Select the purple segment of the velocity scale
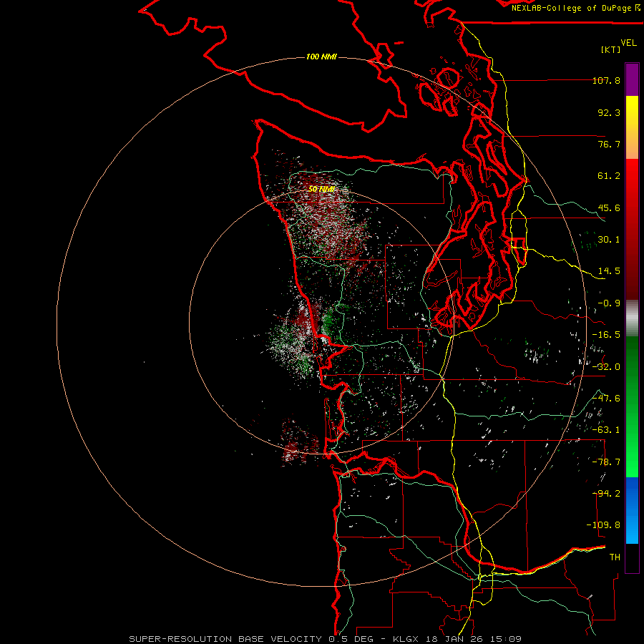 tap(632, 79)
